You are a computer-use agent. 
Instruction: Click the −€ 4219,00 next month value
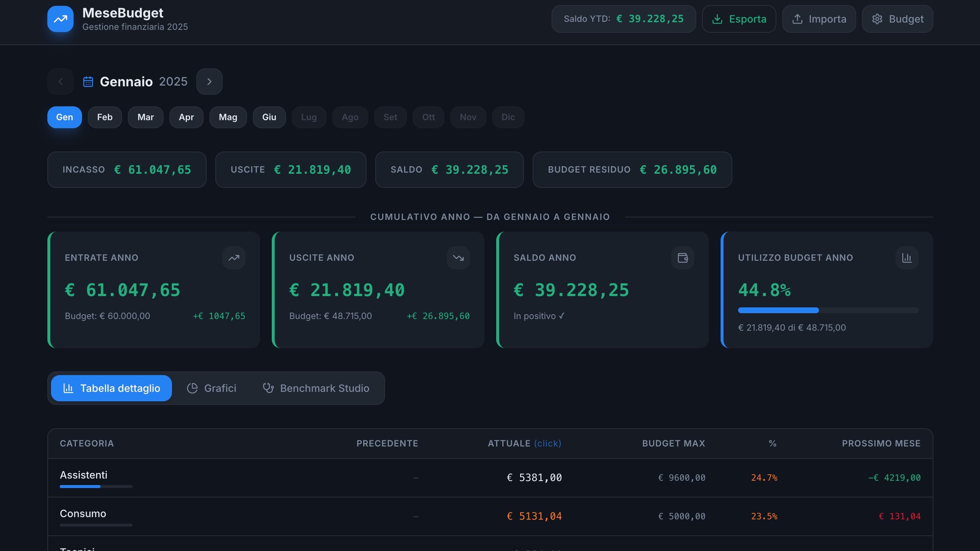pyautogui.click(x=894, y=477)
